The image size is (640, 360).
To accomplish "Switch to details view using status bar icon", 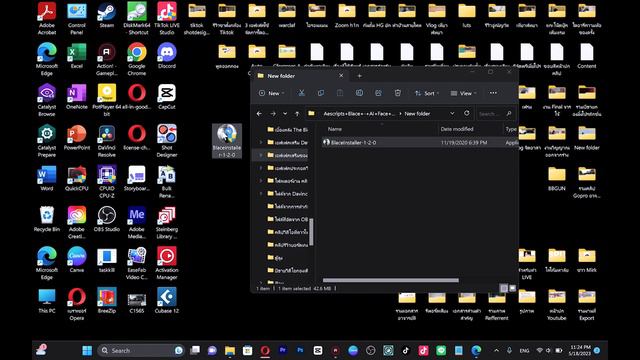I will tap(504, 288).
